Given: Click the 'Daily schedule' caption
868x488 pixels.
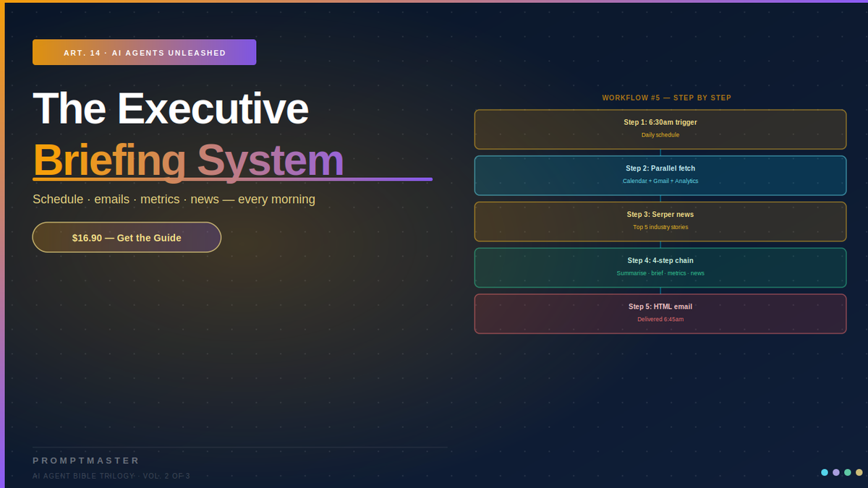Looking at the screenshot, I should [x=660, y=135].
